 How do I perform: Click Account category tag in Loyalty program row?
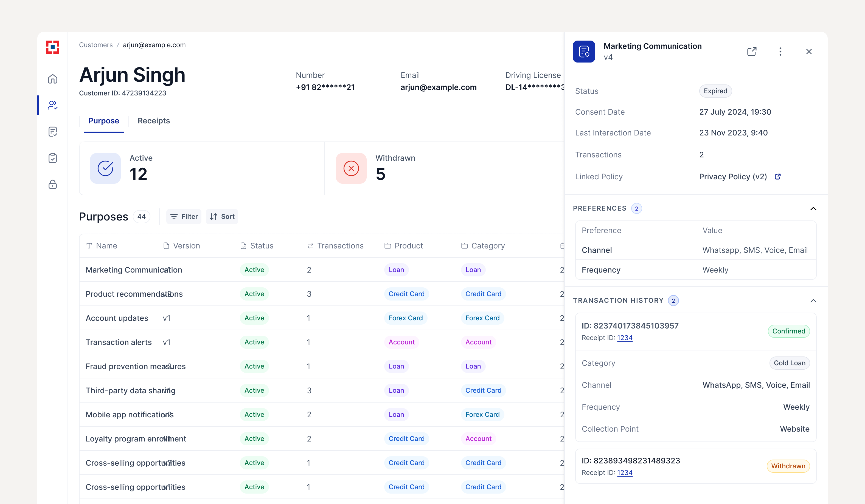pos(479,438)
